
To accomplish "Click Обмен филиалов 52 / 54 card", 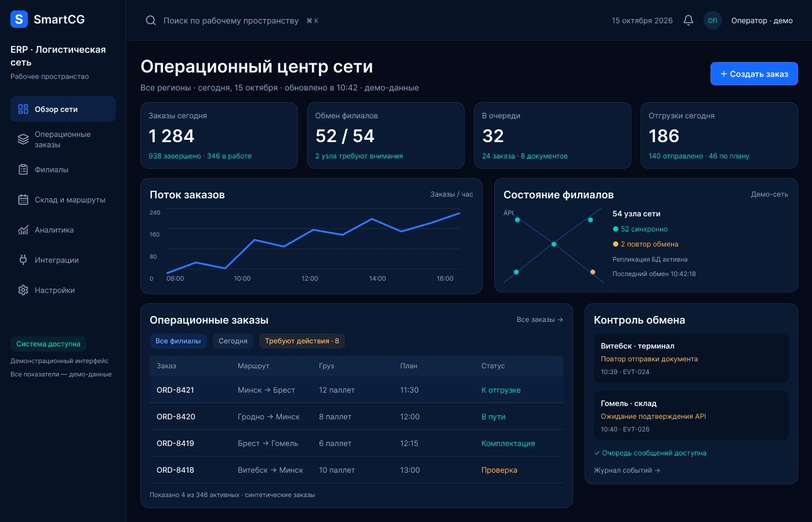I will coord(386,136).
